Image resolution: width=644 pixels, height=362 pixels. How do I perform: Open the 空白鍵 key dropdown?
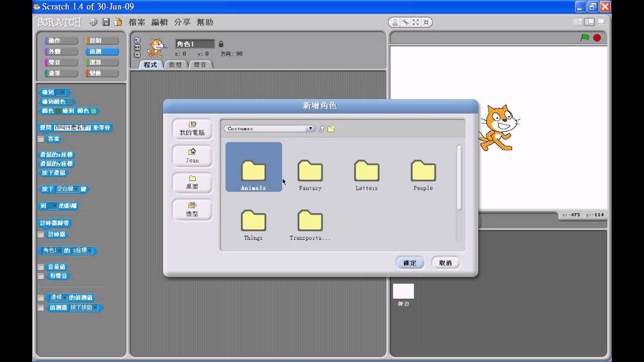68,189
